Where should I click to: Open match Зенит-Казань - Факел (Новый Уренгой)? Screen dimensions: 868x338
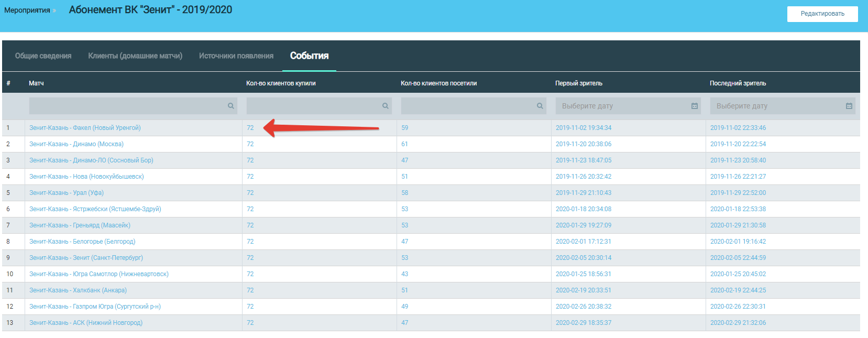[x=85, y=128]
